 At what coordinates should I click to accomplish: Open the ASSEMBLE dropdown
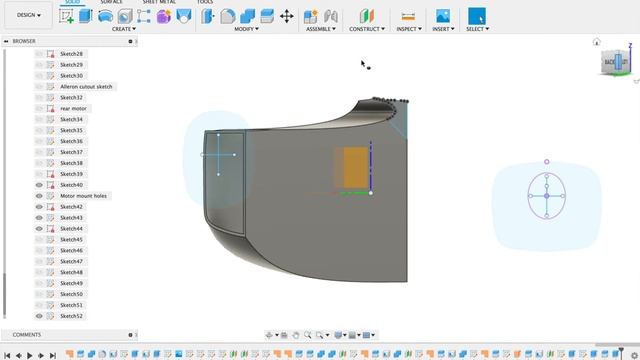(x=320, y=29)
